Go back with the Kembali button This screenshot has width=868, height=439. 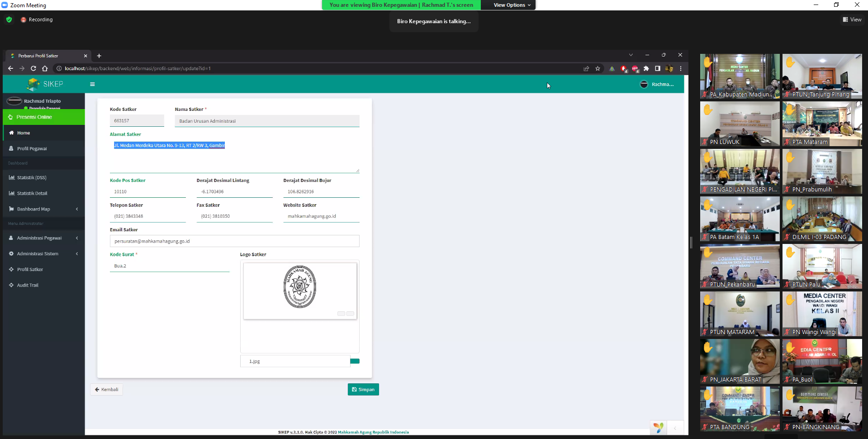pyautogui.click(x=107, y=390)
